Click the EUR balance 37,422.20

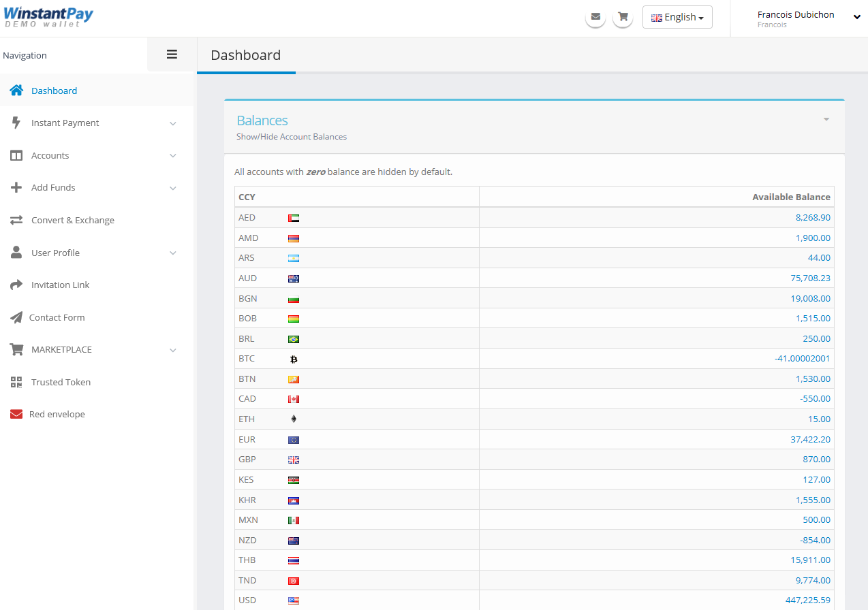point(810,439)
